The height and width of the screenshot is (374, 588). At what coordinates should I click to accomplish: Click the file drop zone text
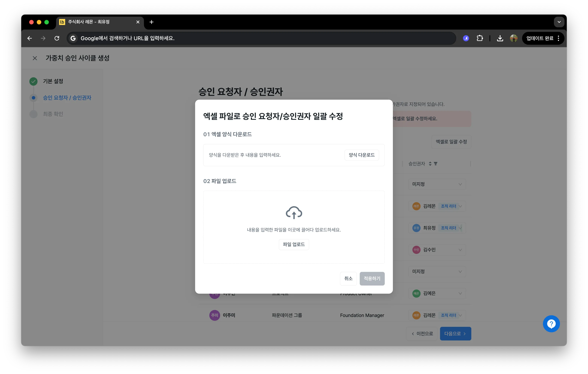(x=294, y=230)
